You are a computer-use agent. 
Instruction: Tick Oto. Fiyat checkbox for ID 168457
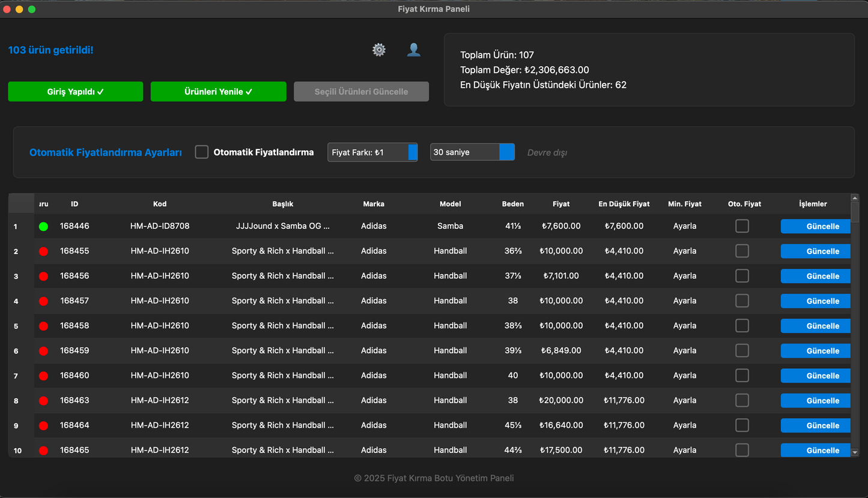pyautogui.click(x=742, y=300)
